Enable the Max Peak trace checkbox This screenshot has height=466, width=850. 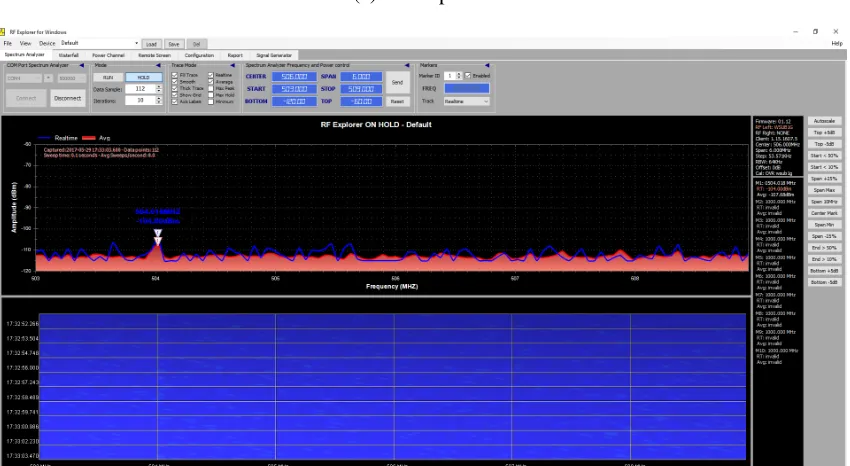[211, 88]
